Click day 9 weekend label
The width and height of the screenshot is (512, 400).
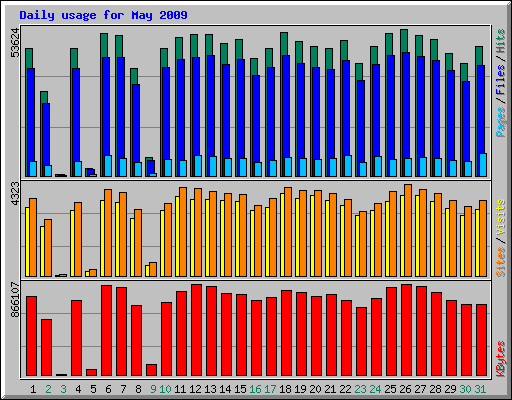point(153,389)
